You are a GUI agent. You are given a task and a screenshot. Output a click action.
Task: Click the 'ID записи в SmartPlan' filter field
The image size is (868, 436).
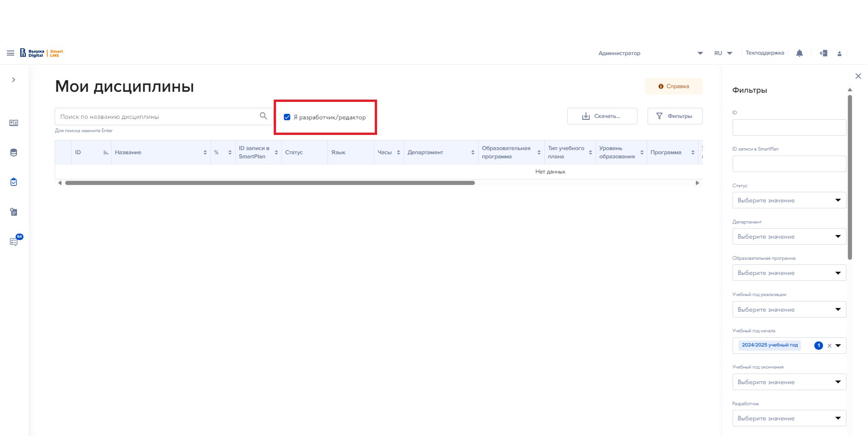coord(789,164)
